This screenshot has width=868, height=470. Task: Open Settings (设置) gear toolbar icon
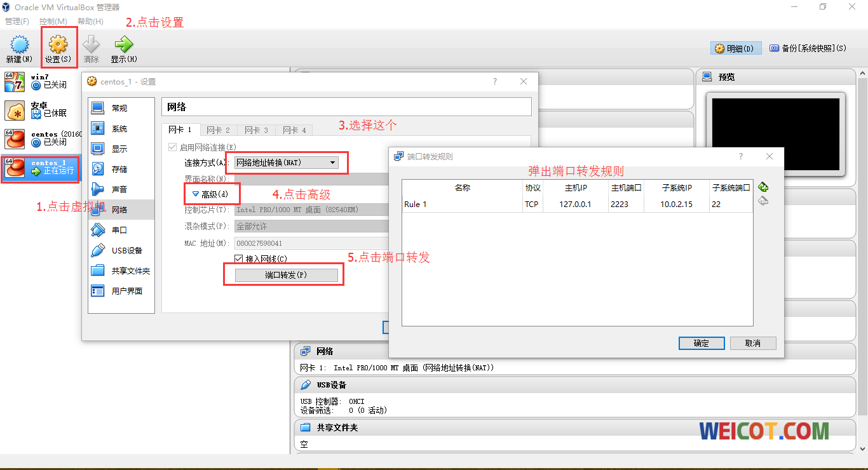(x=58, y=49)
